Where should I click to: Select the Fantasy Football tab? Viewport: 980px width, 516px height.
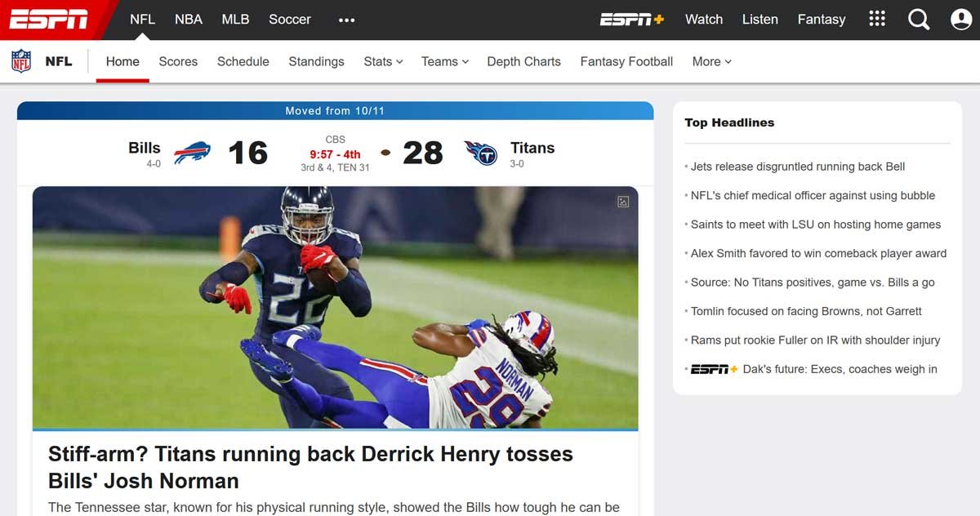[x=626, y=61]
